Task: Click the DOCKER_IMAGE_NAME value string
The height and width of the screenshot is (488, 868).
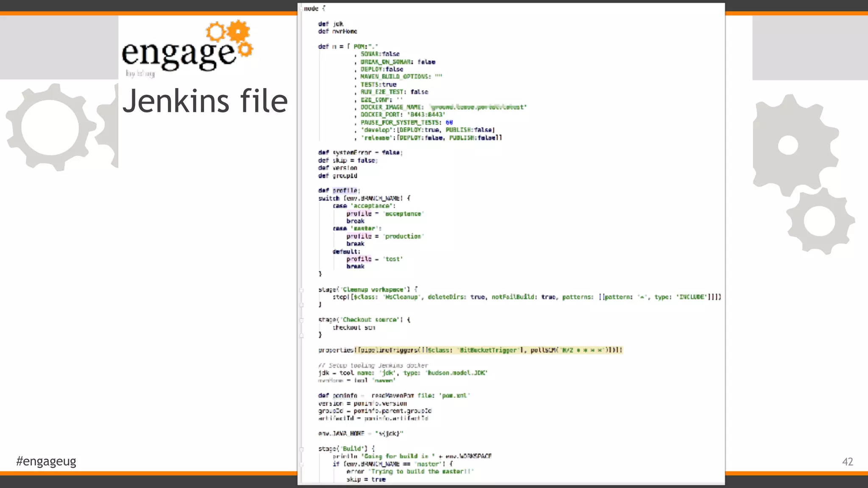Action: click(x=478, y=107)
